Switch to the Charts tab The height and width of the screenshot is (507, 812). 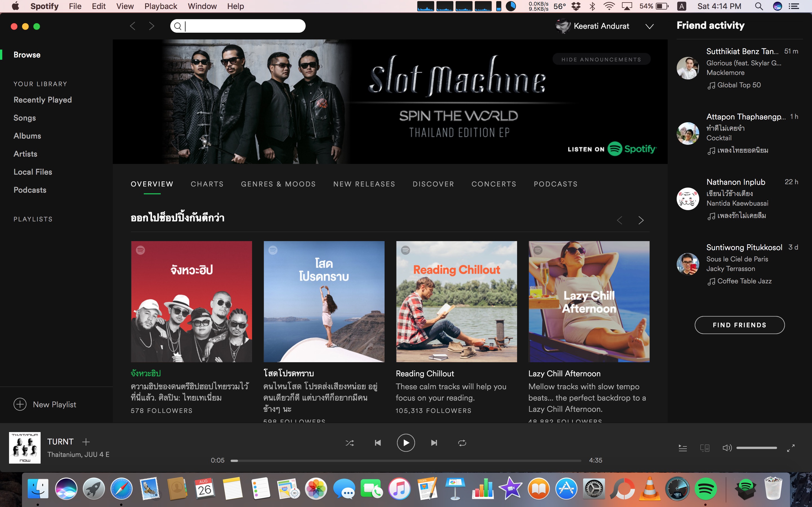[x=207, y=184]
